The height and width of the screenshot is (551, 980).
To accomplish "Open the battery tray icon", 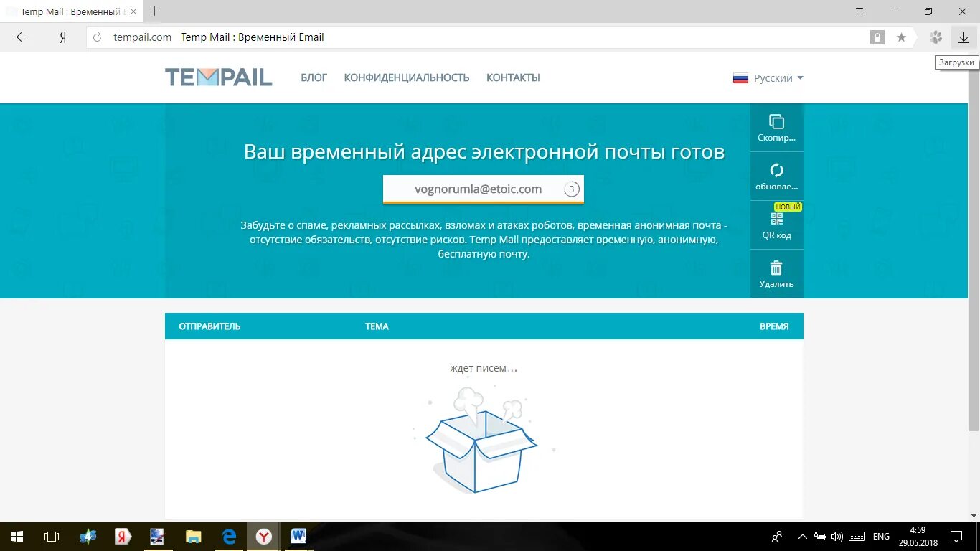I will coord(820,537).
